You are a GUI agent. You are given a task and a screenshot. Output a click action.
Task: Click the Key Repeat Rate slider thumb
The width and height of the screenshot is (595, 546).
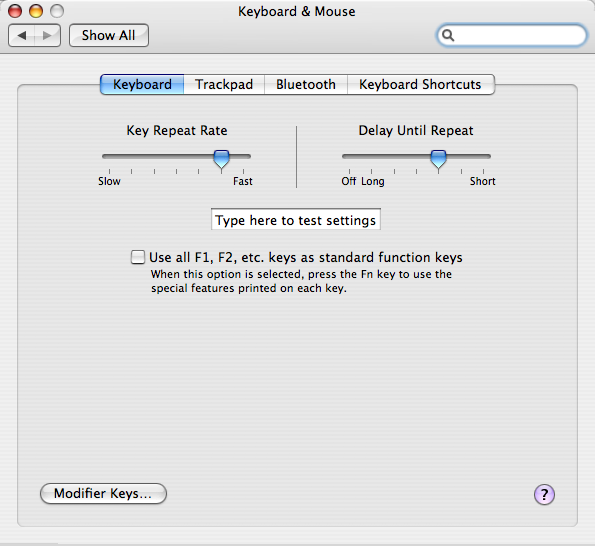pyautogui.click(x=221, y=159)
